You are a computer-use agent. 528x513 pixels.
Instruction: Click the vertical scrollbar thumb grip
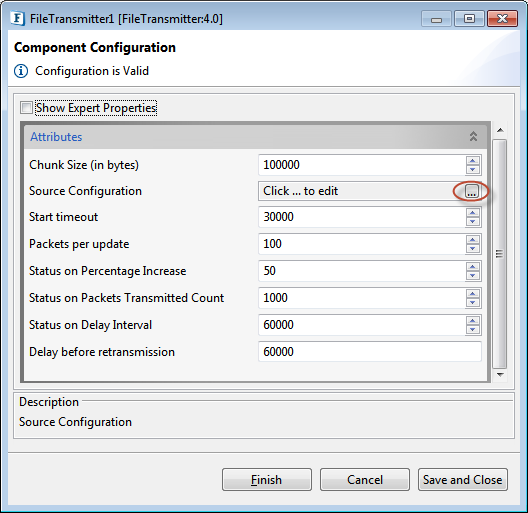click(x=499, y=254)
